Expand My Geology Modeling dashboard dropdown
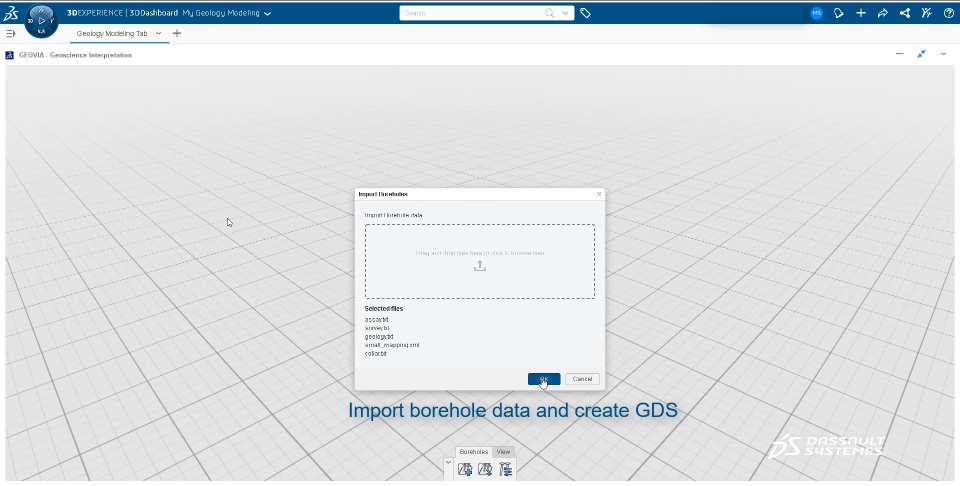 click(x=268, y=13)
